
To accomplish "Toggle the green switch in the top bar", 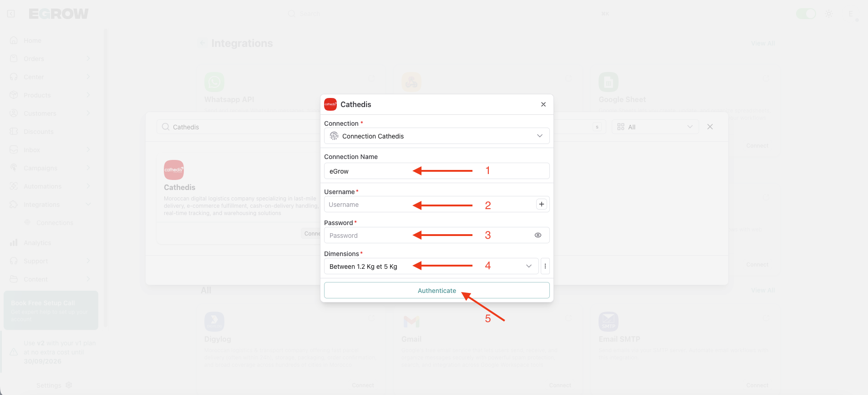I will (806, 14).
